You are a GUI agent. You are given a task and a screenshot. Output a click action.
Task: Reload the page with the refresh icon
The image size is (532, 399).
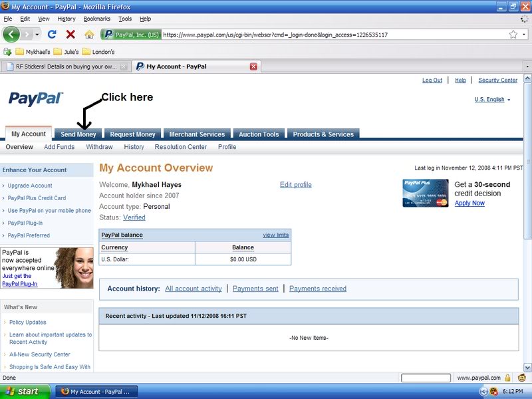(52, 35)
